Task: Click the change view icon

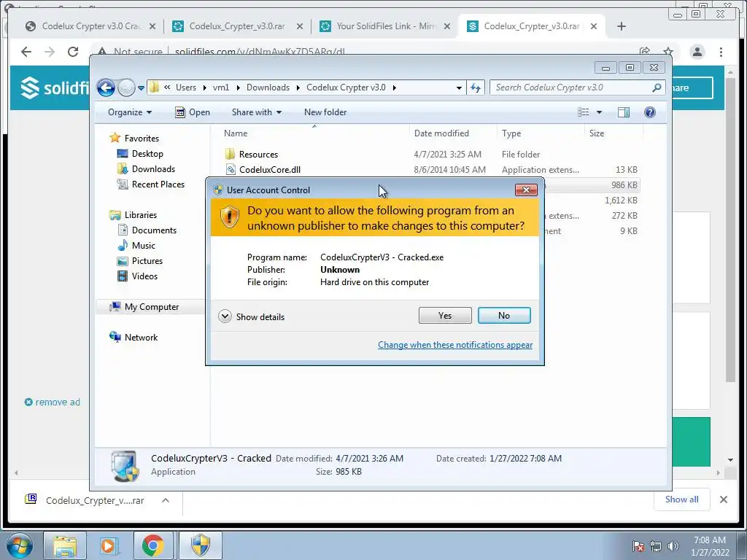Action: click(x=583, y=112)
